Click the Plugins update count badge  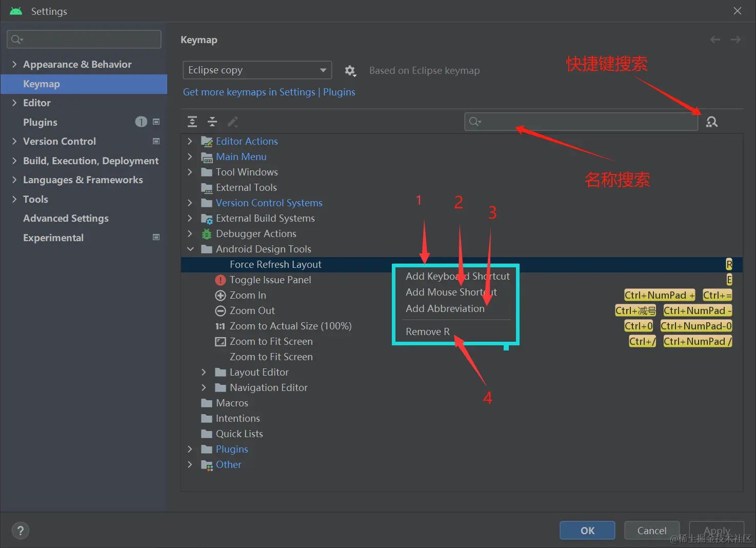coord(141,122)
